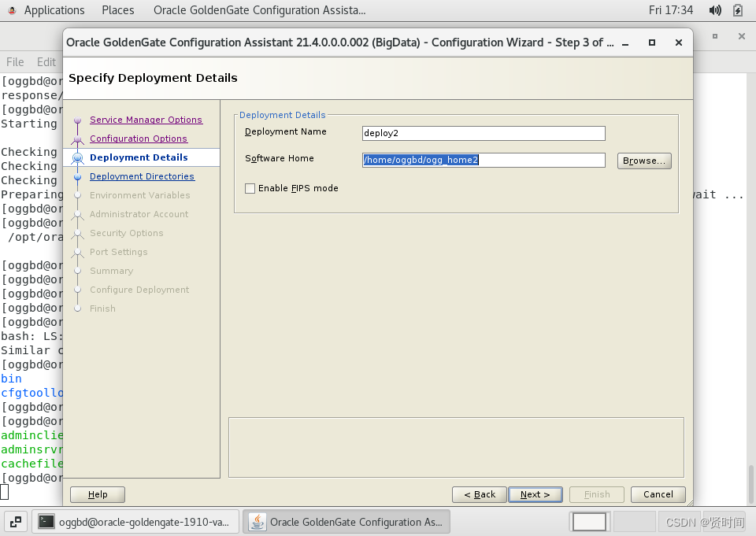The image size is (756, 536).
Task: Click the terminal icon in the taskbar
Action: coord(46,522)
